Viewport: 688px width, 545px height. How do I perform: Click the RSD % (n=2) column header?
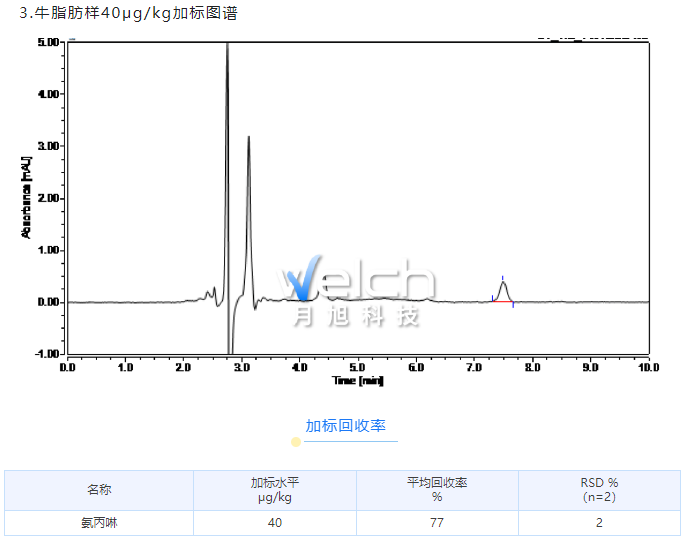(599, 490)
